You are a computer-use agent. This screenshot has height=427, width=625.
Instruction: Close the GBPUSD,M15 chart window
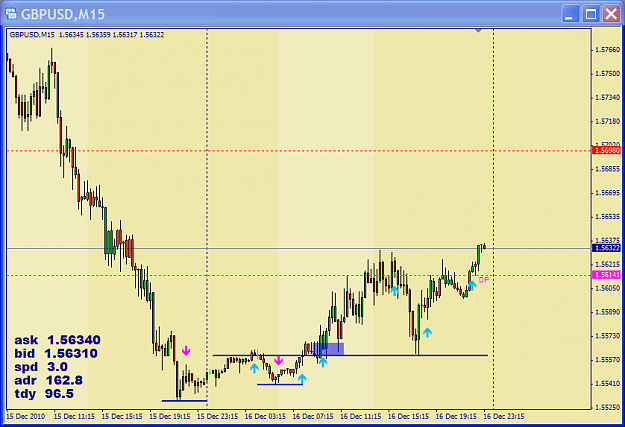click(x=611, y=14)
